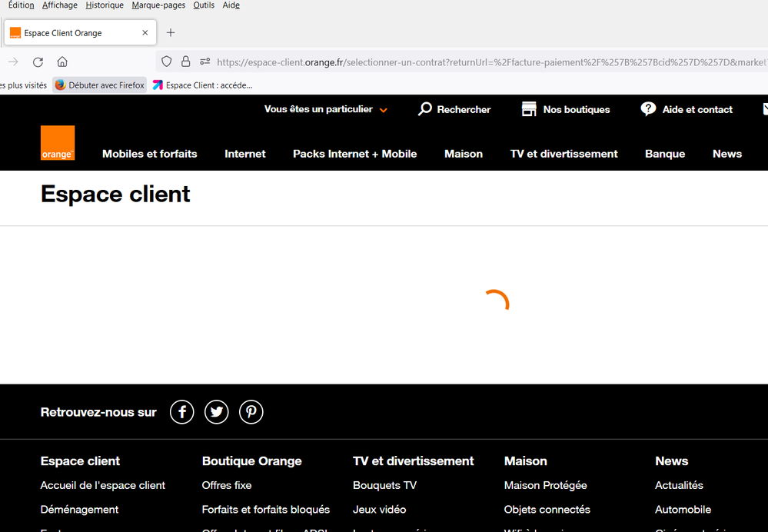Click the Rechercher magnifier icon
Viewport: 768px width, 532px height.
point(425,109)
